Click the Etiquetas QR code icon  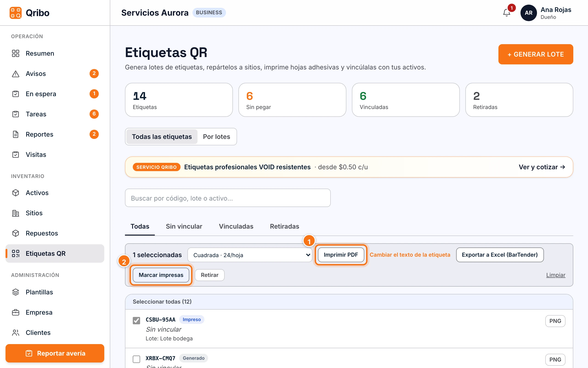pyautogui.click(x=16, y=253)
